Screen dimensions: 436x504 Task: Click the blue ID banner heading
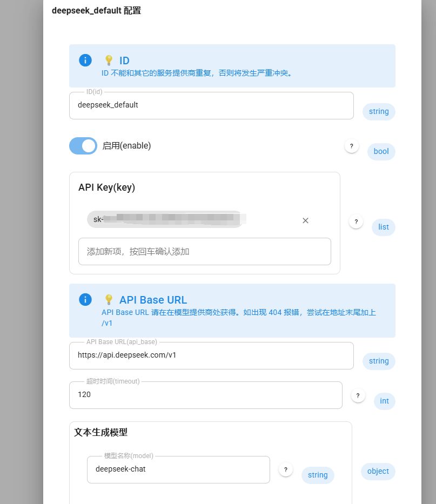point(124,61)
